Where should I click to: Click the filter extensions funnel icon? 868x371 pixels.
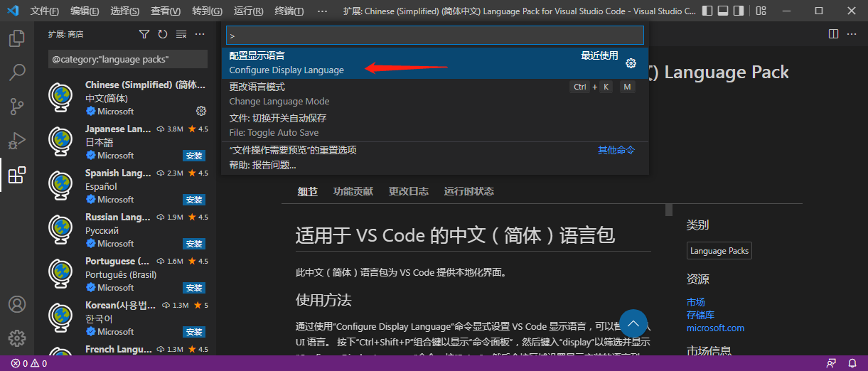(144, 34)
